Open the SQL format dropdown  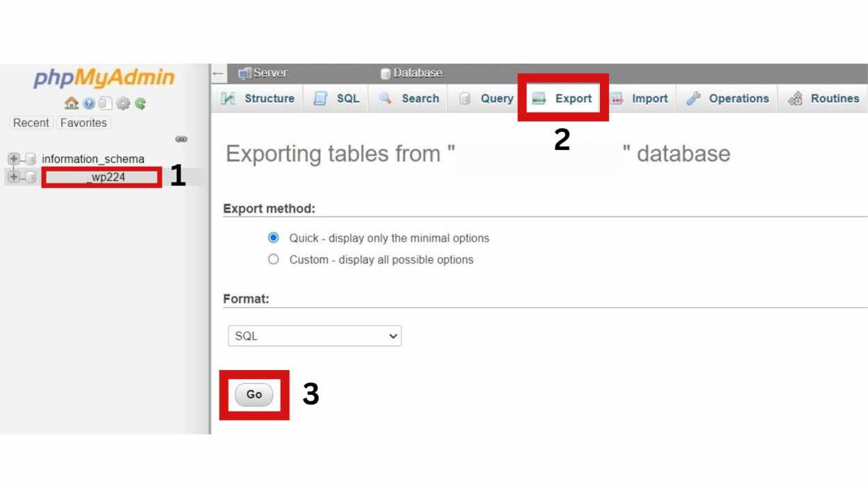coord(315,336)
